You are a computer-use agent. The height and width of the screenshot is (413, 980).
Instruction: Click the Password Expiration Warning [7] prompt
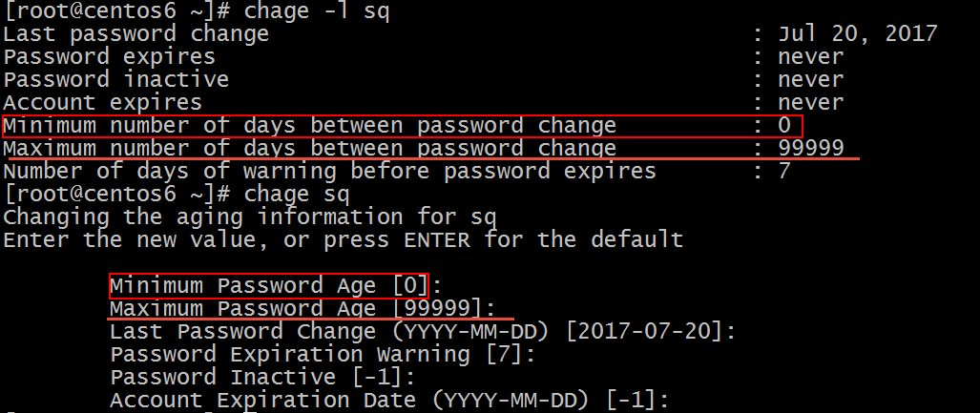(x=323, y=354)
